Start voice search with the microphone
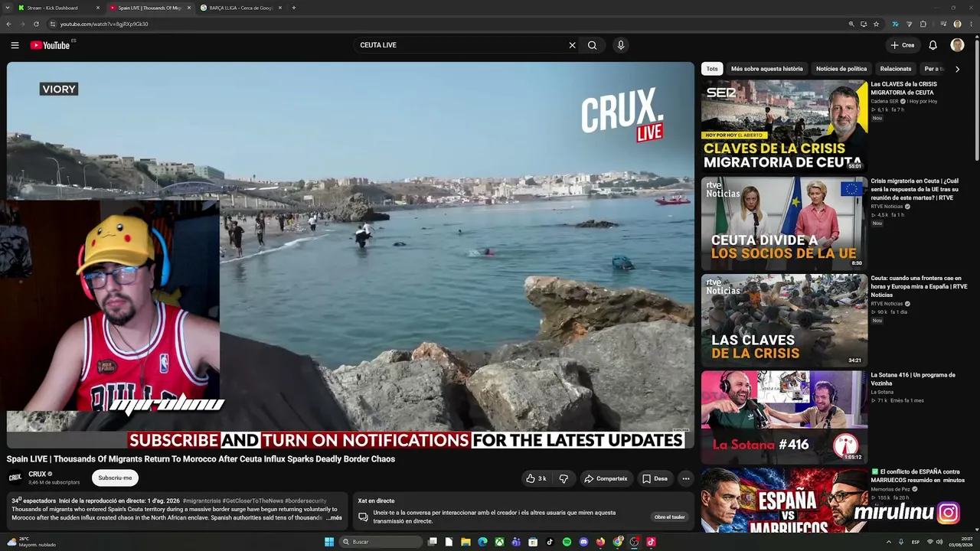 621,45
